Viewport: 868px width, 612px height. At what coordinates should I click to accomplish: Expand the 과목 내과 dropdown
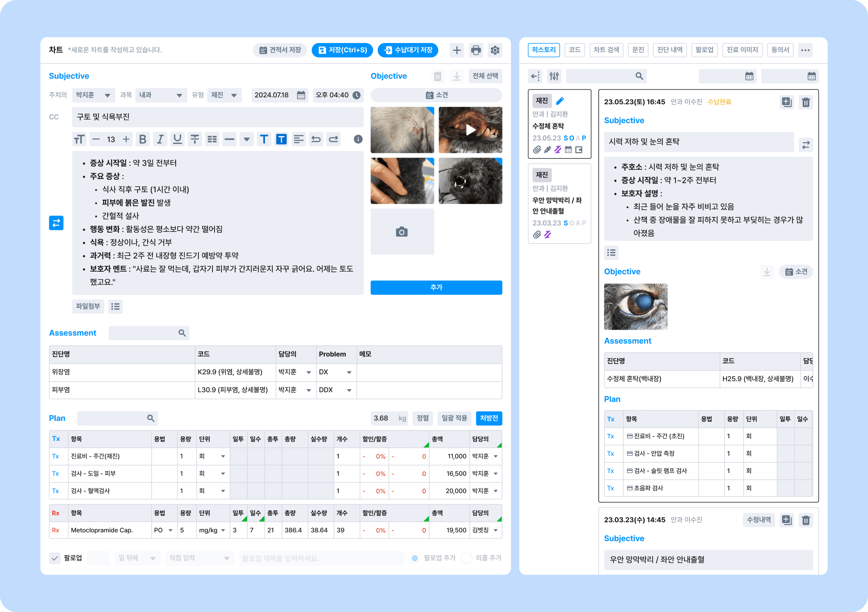161,95
